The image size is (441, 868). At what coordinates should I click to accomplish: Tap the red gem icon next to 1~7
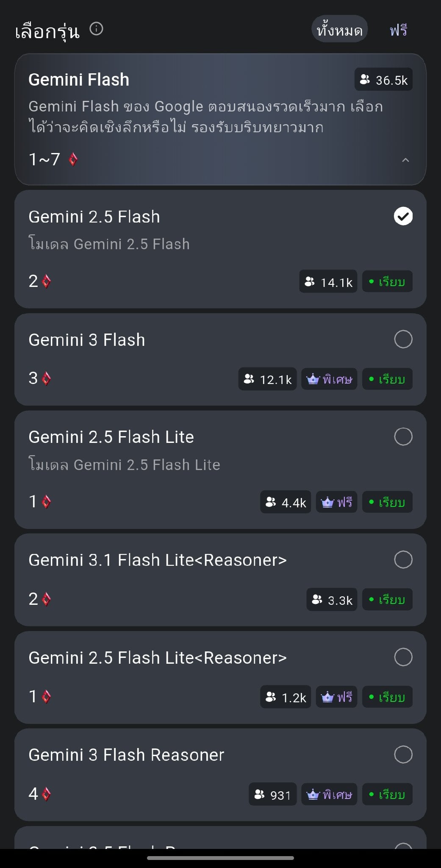[x=73, y=160]
